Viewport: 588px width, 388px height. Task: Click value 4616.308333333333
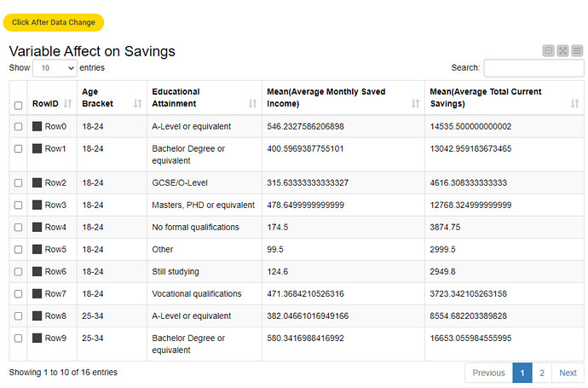[469, 182]
